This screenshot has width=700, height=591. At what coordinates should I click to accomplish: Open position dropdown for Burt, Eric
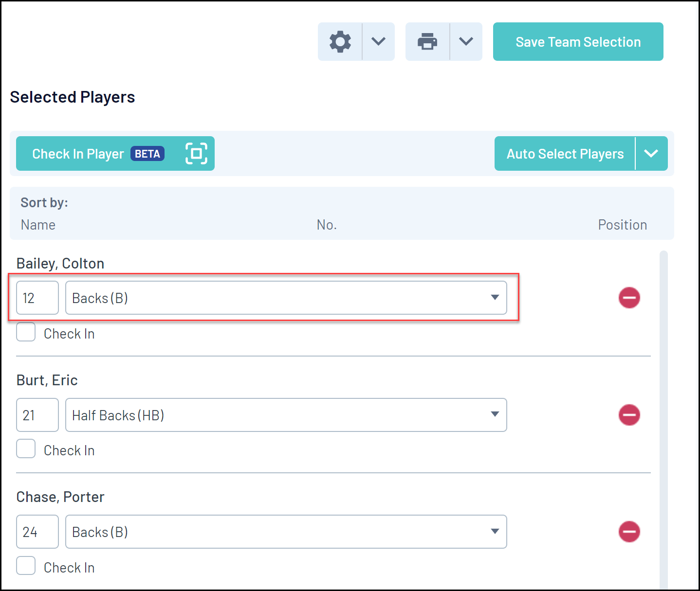pyautogui.click(x=286, y=415)
